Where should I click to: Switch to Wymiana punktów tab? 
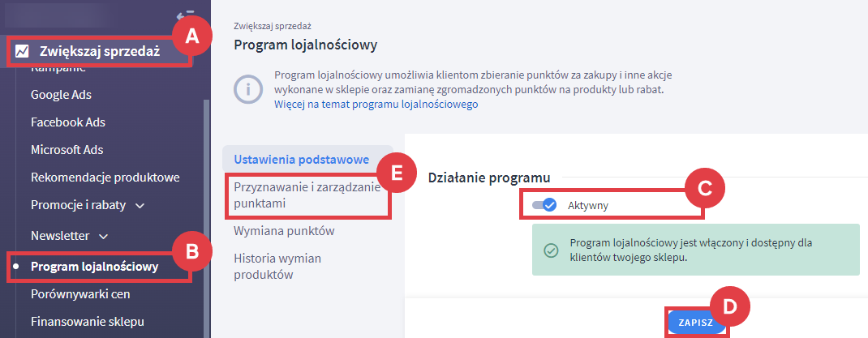click(284, 230)
